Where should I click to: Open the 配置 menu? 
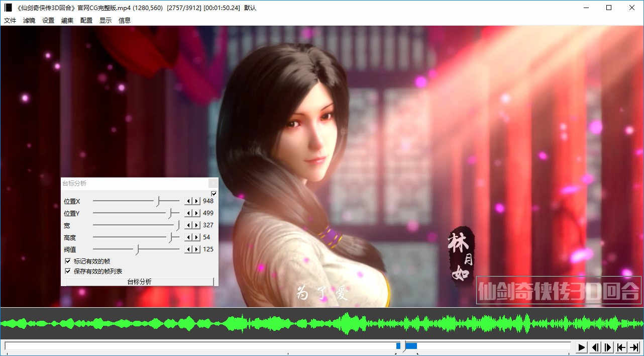point(86,21)
